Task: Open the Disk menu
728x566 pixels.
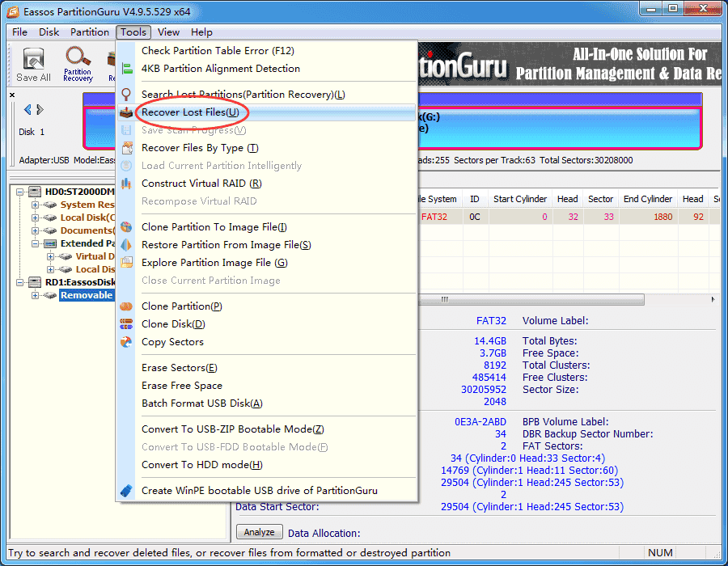Action: [x=49, y=32]
